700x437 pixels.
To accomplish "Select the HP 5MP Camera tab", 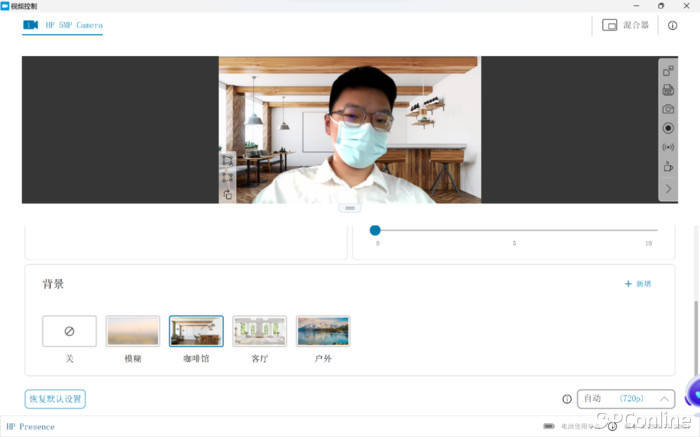I will coord(63,25).
